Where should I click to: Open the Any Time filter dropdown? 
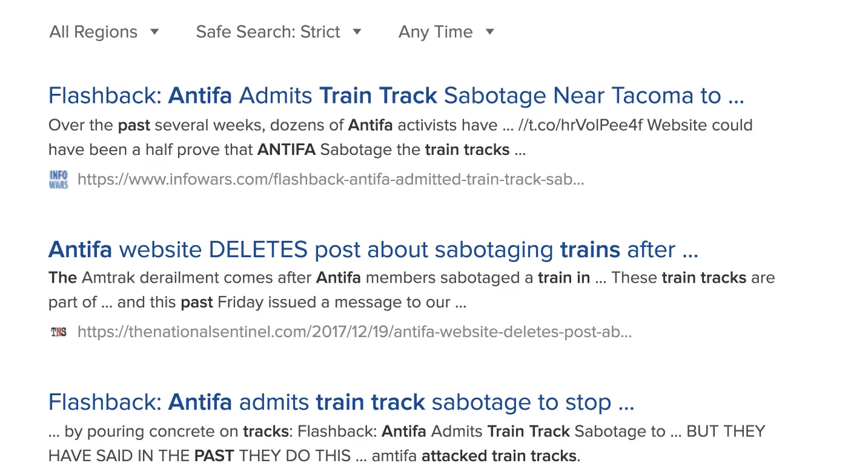[x=436, y=32]
